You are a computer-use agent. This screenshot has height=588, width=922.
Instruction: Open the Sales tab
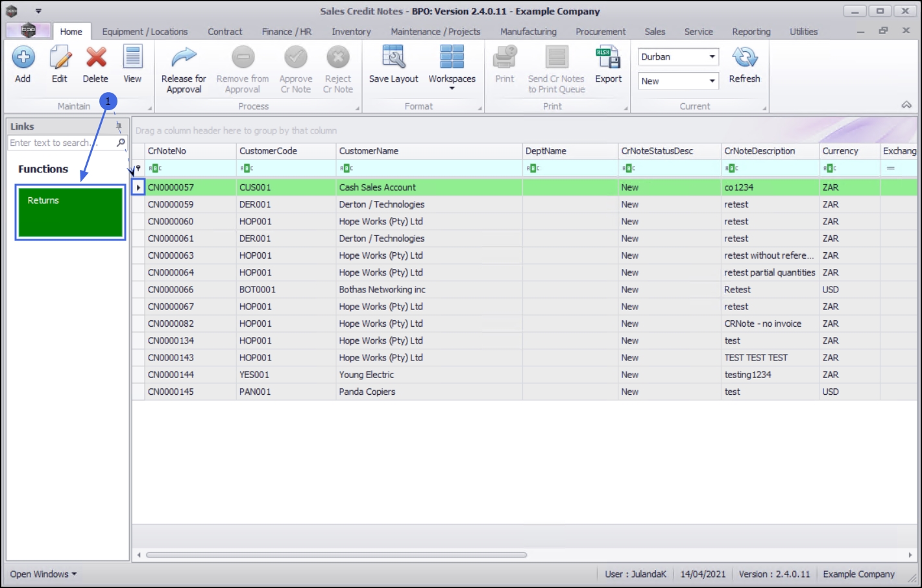coord(655,32)
